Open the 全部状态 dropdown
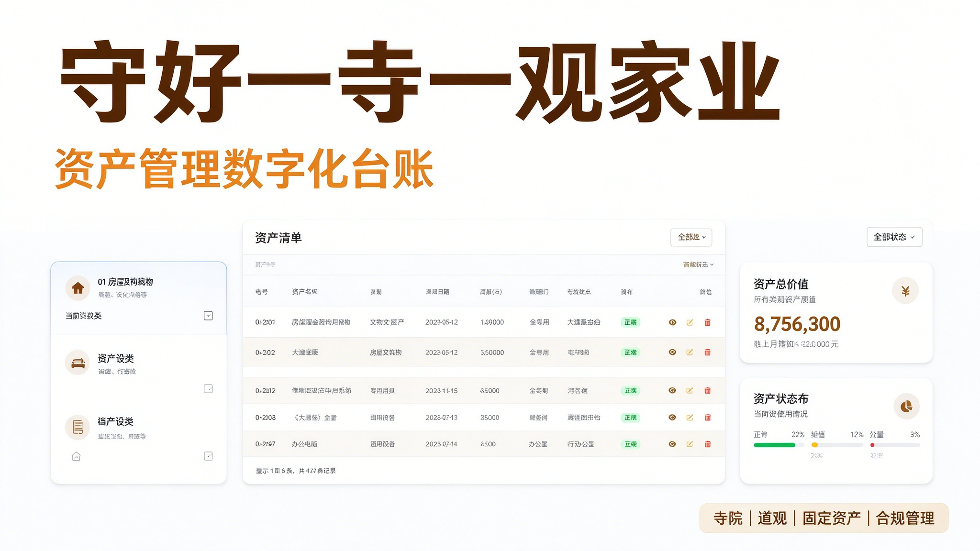This screenshot has height=551, width=980. pyautogui.click(x=894, y=237)
